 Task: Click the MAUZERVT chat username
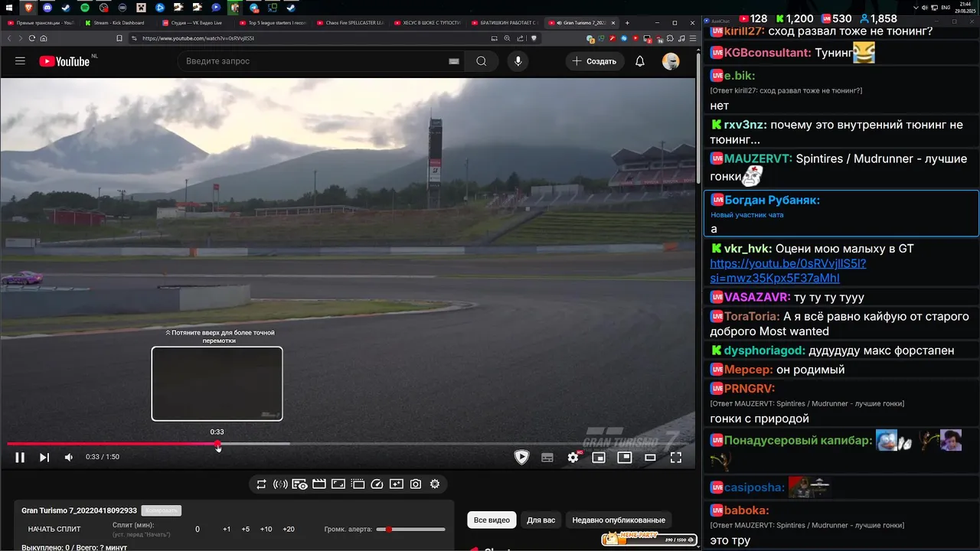[757, 159]
